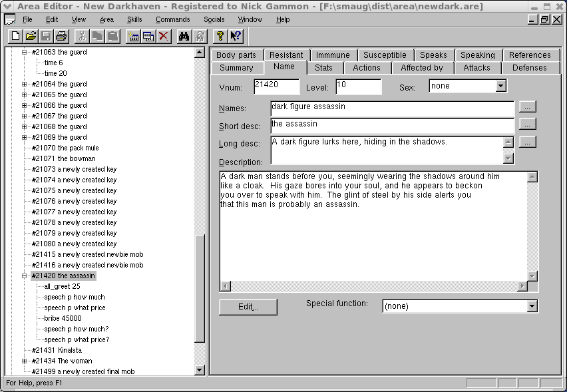567x392 pixels.
Task: Select the bribe 45000 program entry
Action: pos(63,318)
